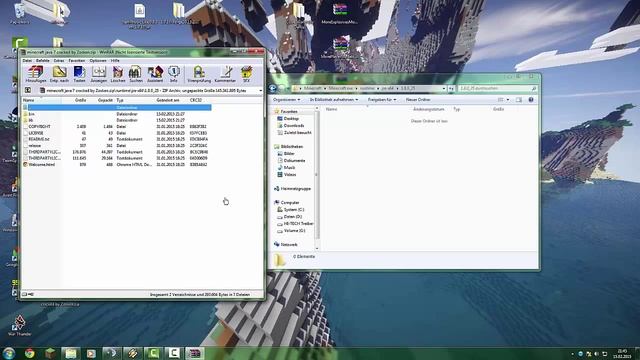Click the up-one-level icon left of the WinRAR path
The width and height of the screenshot is (640, 360).
pos(28,90)
